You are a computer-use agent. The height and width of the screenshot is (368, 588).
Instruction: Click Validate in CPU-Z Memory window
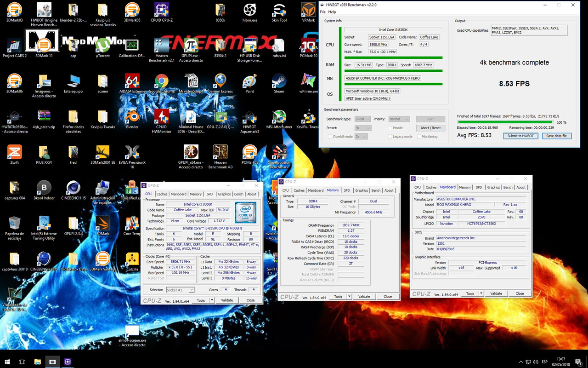tap(364, 297)
